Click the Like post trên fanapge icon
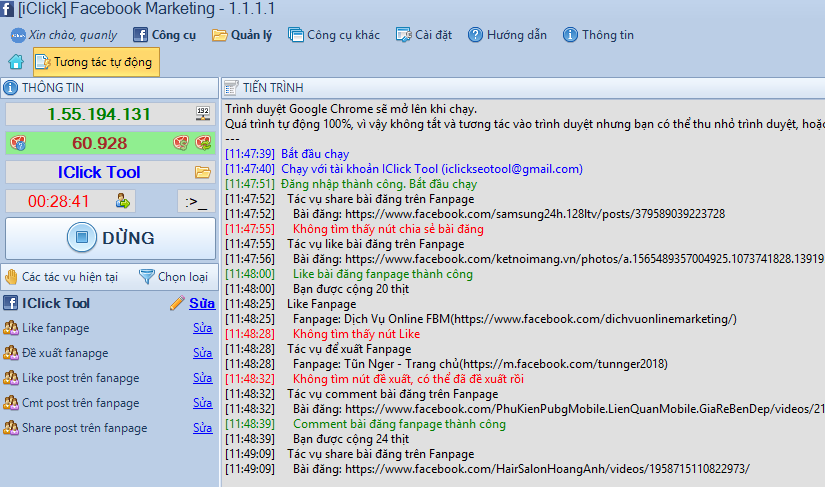Viewport: 825px width, 487px height. (11, 378)
